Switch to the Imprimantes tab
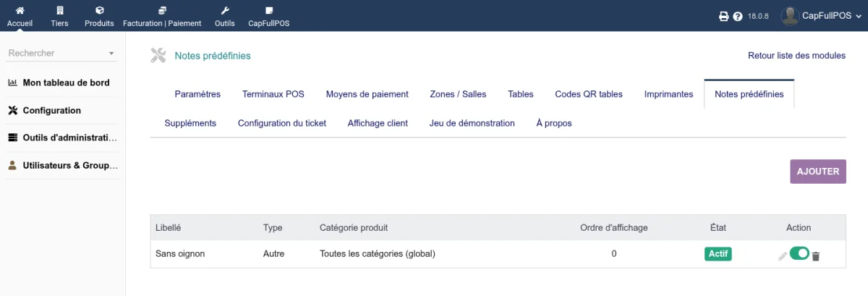Image resolution: width=868 pixels, height=296 pixels. click(x=668, y=94)
